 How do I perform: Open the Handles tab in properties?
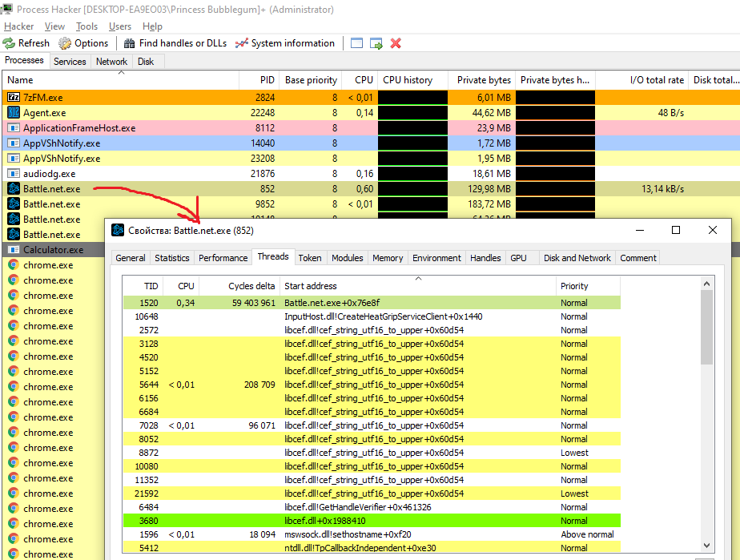pos(485,258)
